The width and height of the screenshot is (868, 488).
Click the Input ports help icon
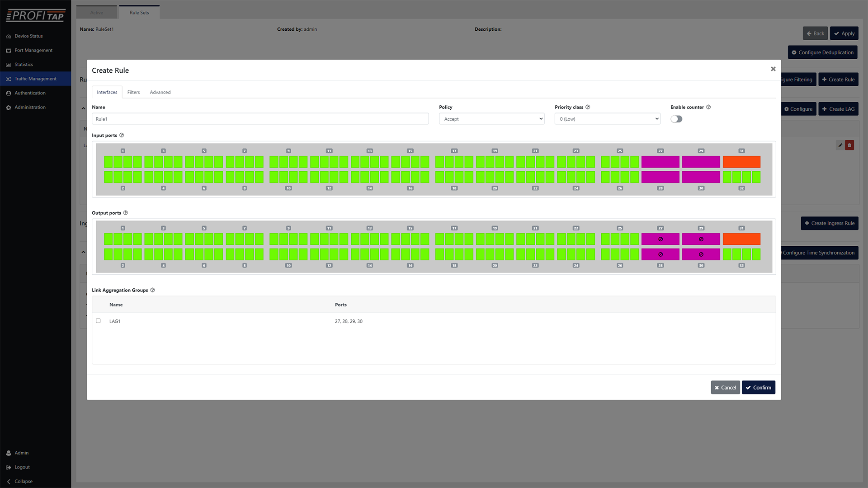[122, 135]
